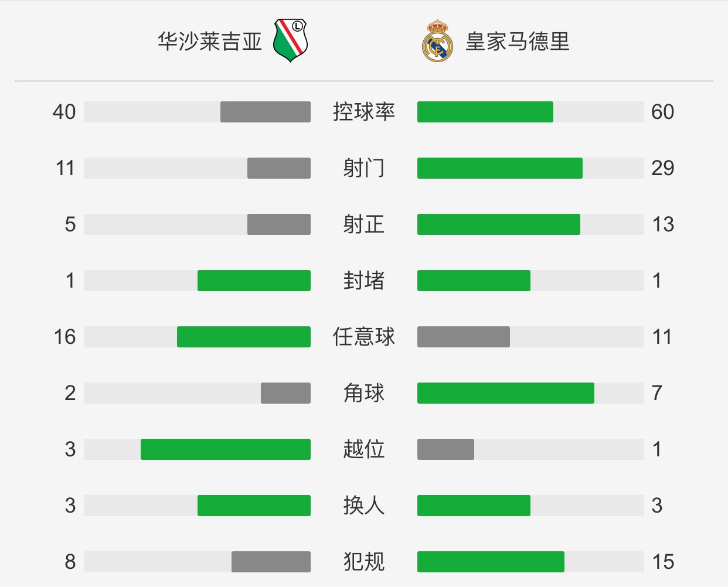Click Legia's gray possession bar
This screenshot has height=587, width=728.
[x=266, y=112]
